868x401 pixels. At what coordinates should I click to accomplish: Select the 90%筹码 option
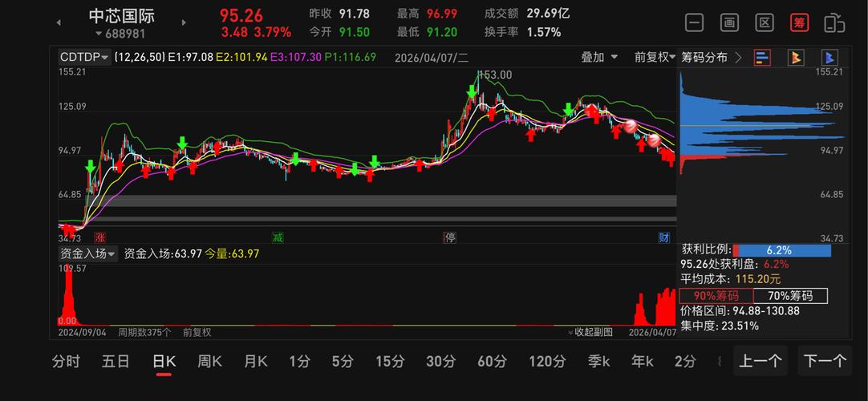(x=716, y=296)
